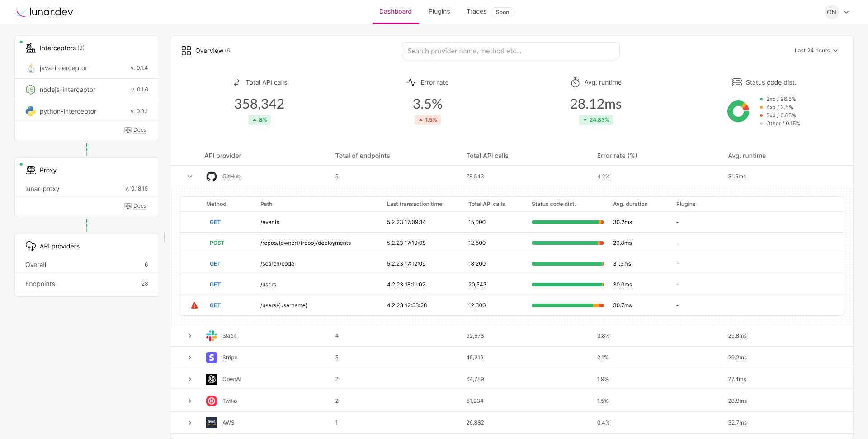Image resolution: width=868 pixels, height=439 pixels.
Task: Click the Stripe provider logo
Action: tap(211, 358)
